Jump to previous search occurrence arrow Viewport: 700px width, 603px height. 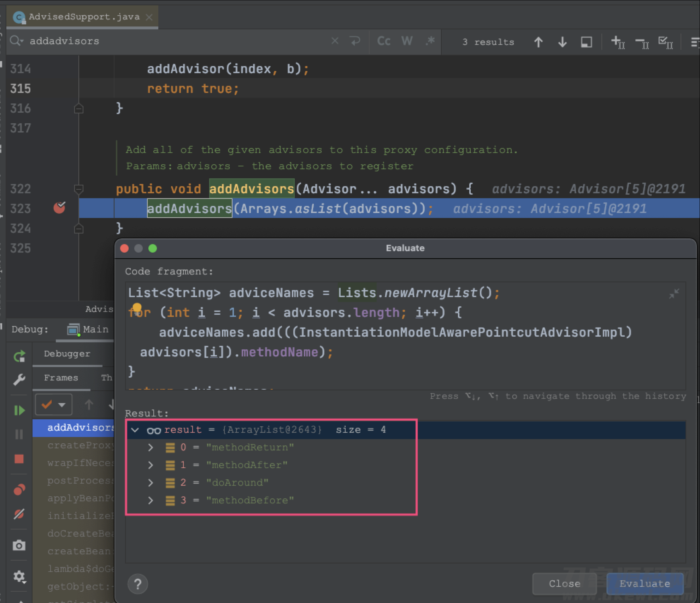[538, 42]
